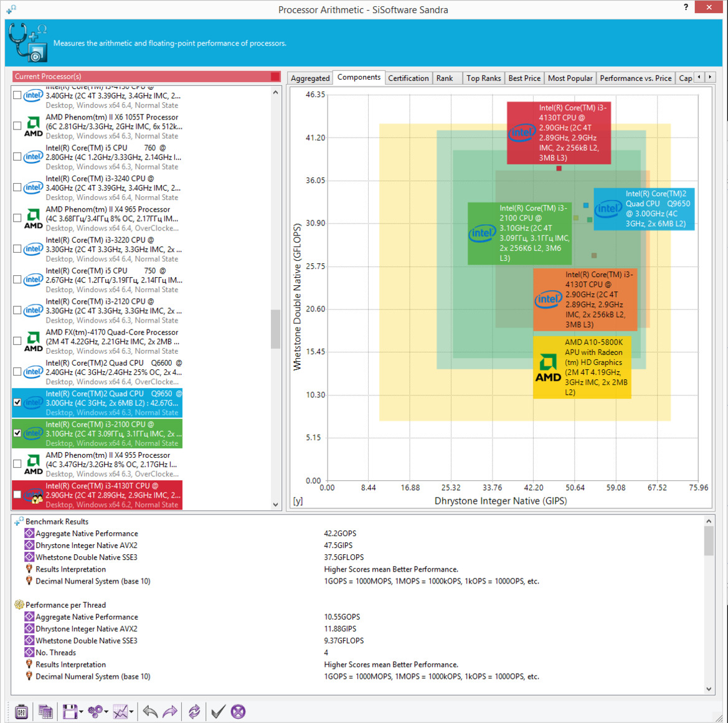This screenshot has width=728, height=723.
Task: Switch to the Aggregated tab
Action: coord(310,78)
